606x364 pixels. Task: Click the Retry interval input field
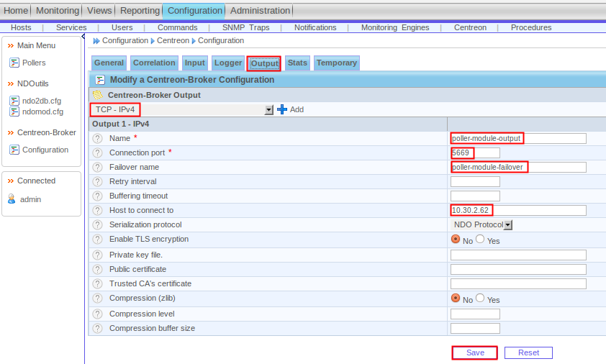[475, 181]
